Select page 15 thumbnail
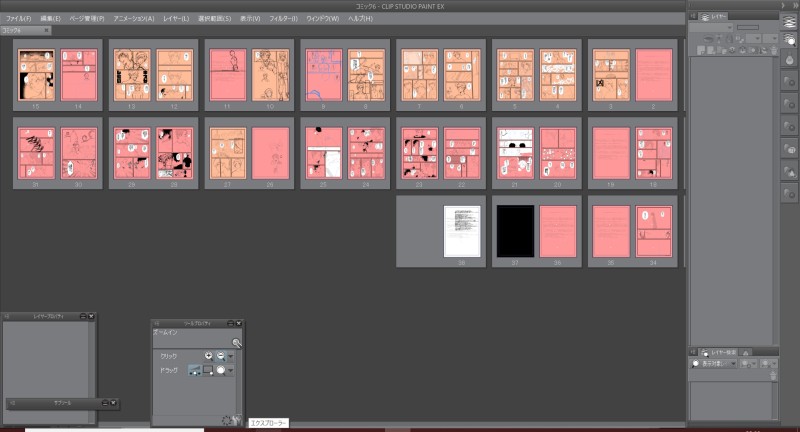This screenshot has height=432, width=800. click(x=36, y=75)
